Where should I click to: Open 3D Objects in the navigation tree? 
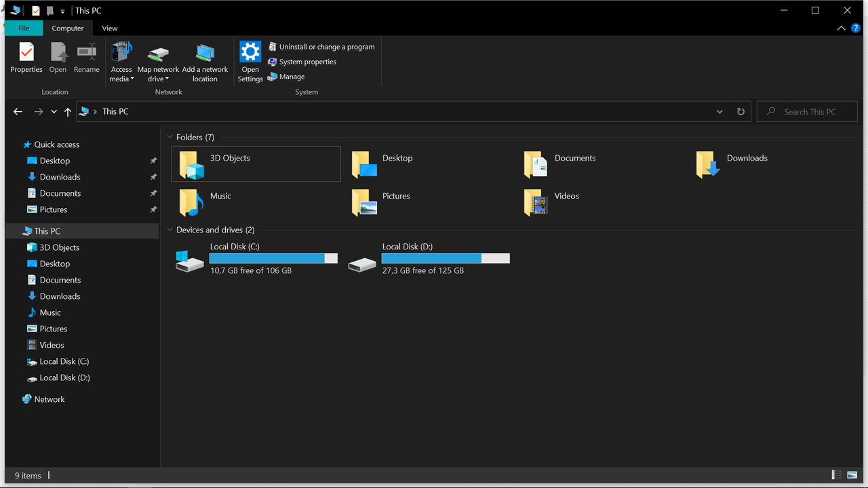pyautogui.click(x=60, y=247)
